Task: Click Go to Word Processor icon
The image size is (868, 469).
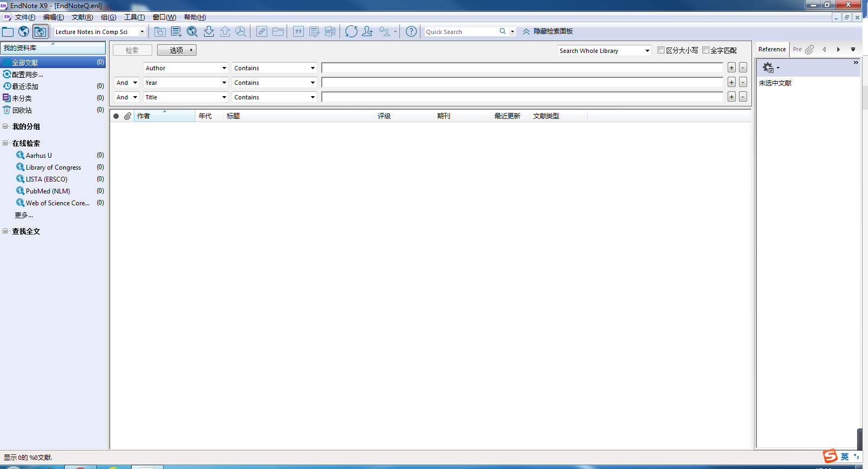Action: 330,32
